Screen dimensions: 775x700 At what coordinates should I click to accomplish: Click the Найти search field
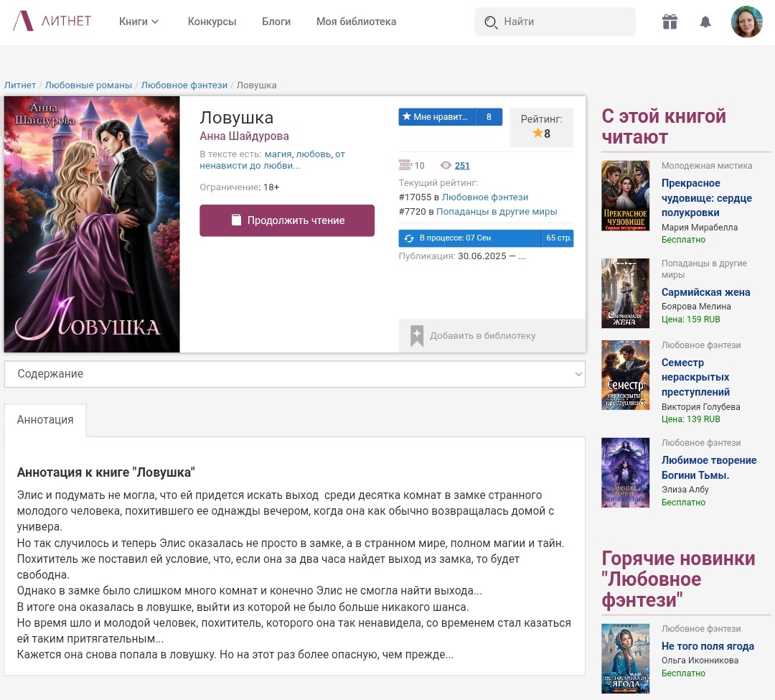point(555,22)
